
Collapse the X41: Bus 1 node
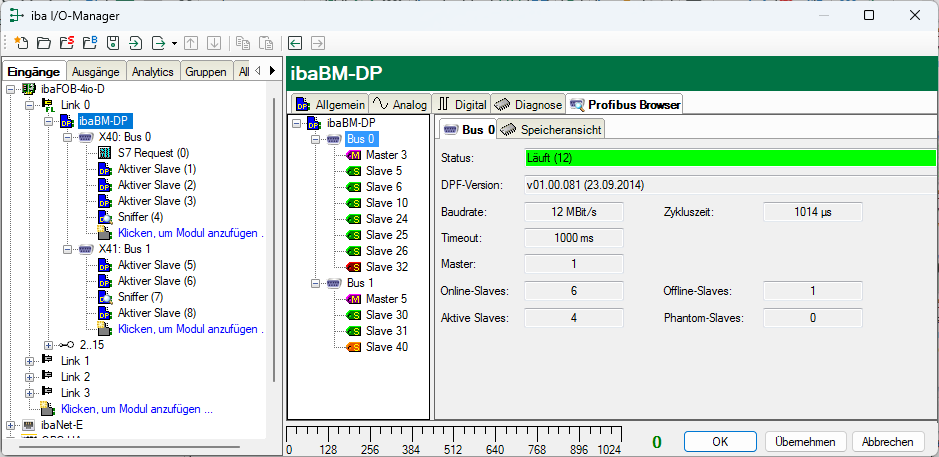pos(67,249)
